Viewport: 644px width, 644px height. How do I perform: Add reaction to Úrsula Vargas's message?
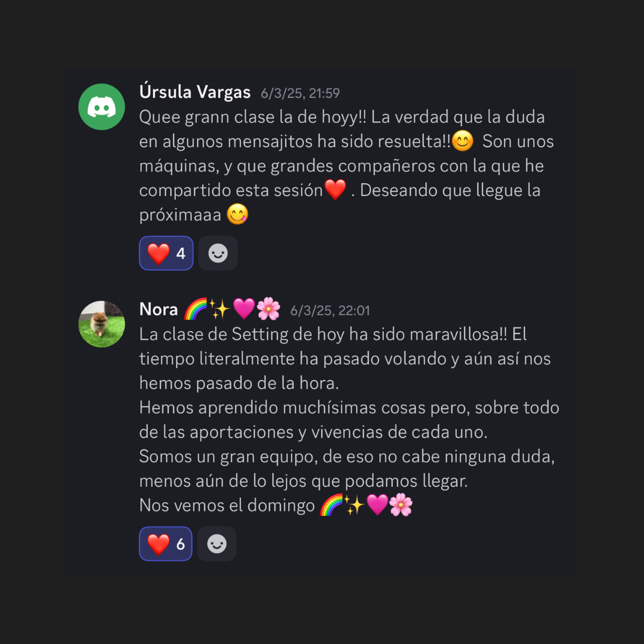click(218, 253)
